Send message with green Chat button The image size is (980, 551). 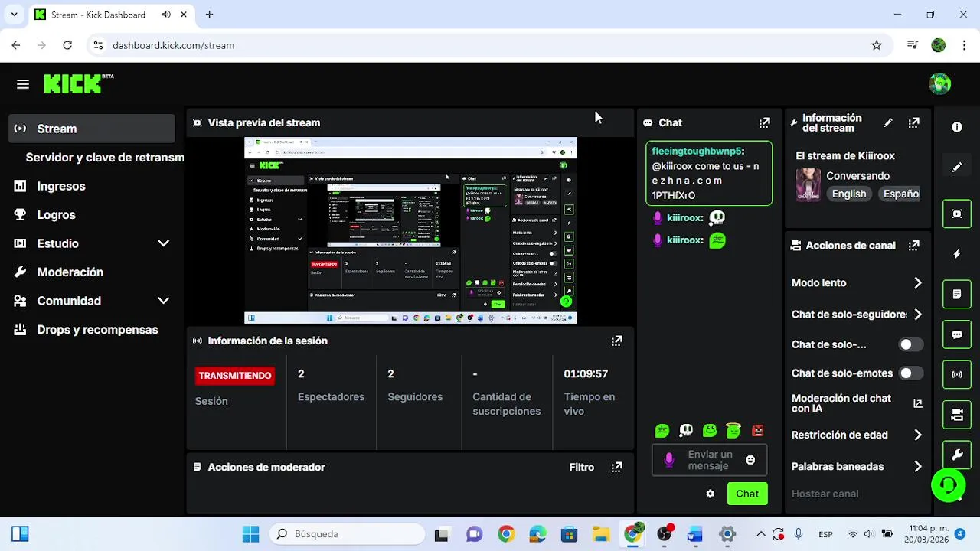[747, 494]
